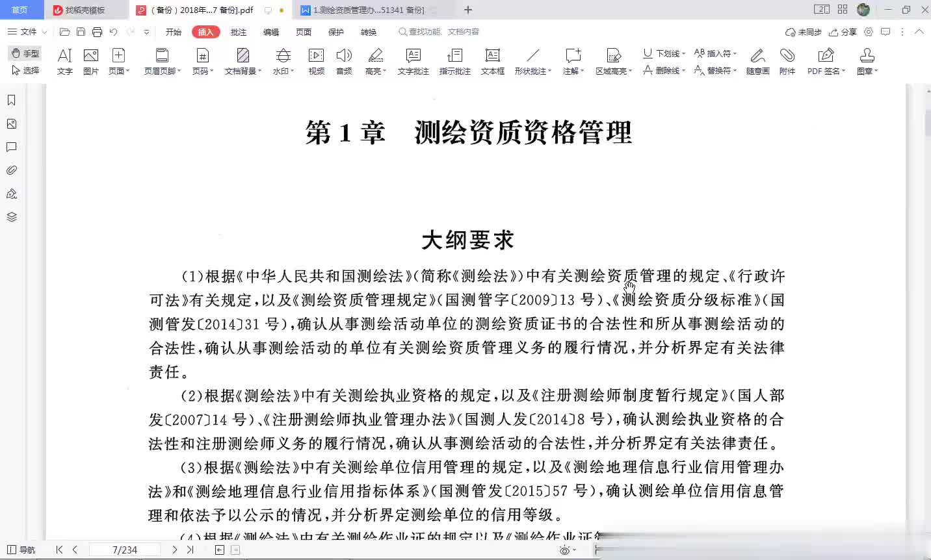Toggle the 导航 navigation pane

[21, 550]
